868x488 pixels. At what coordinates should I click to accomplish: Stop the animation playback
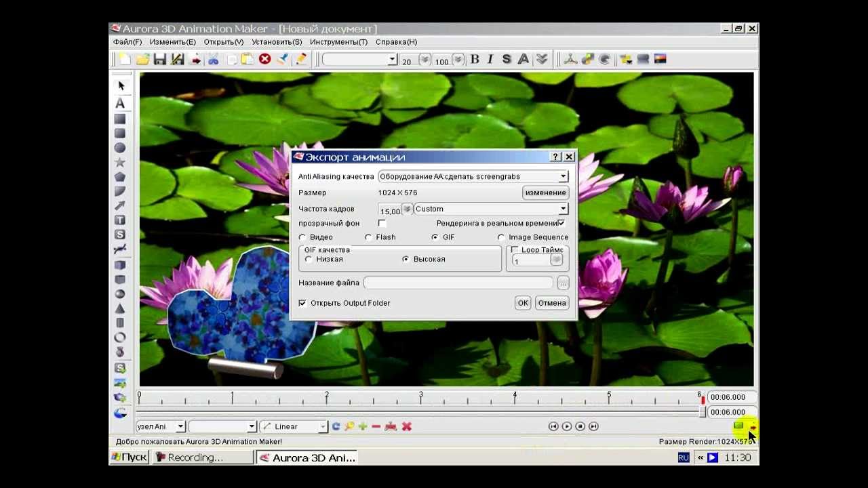[580, 426]
